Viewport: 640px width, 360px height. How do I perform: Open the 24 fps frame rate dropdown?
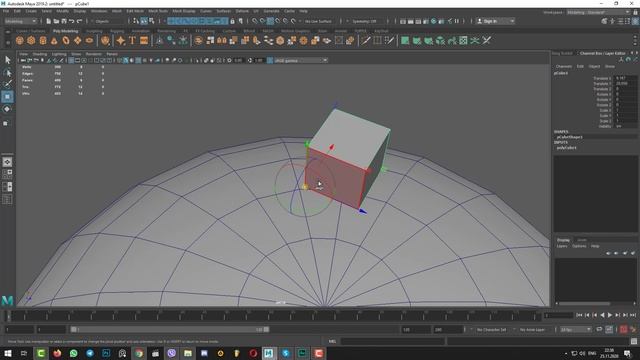coord(576,329)
